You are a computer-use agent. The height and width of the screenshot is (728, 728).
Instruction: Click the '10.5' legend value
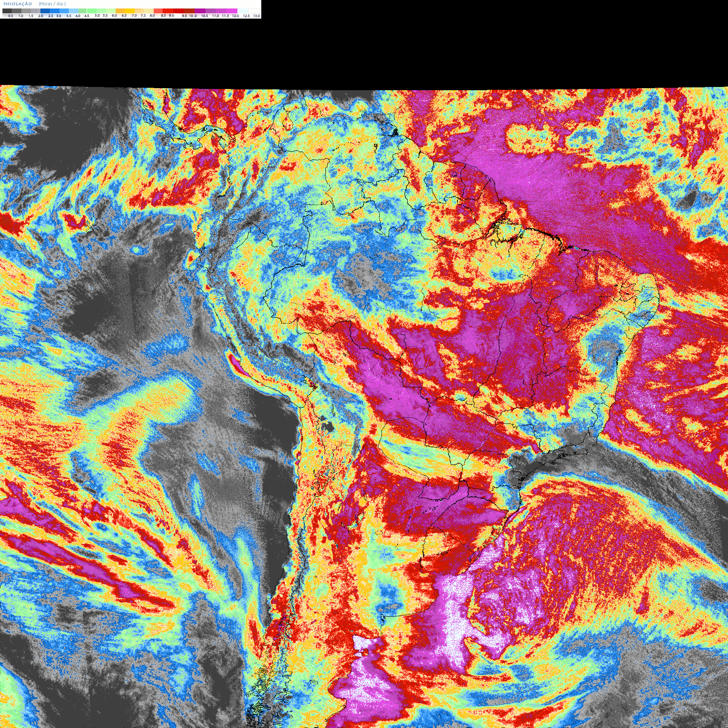pyautogui.click(x=205, y=16)
